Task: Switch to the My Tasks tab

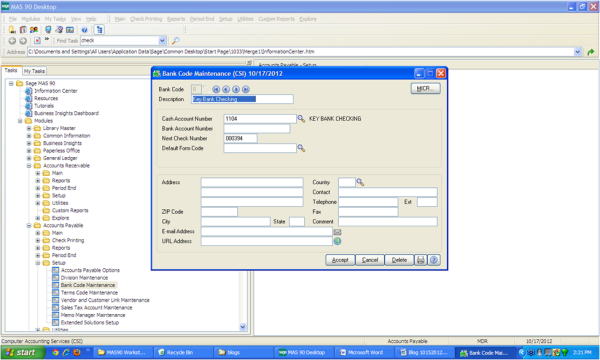Action: (34, 71)
